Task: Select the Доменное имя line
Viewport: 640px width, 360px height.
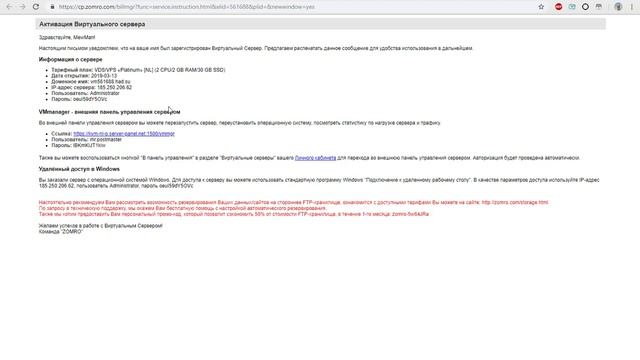Action: (91, 82)
